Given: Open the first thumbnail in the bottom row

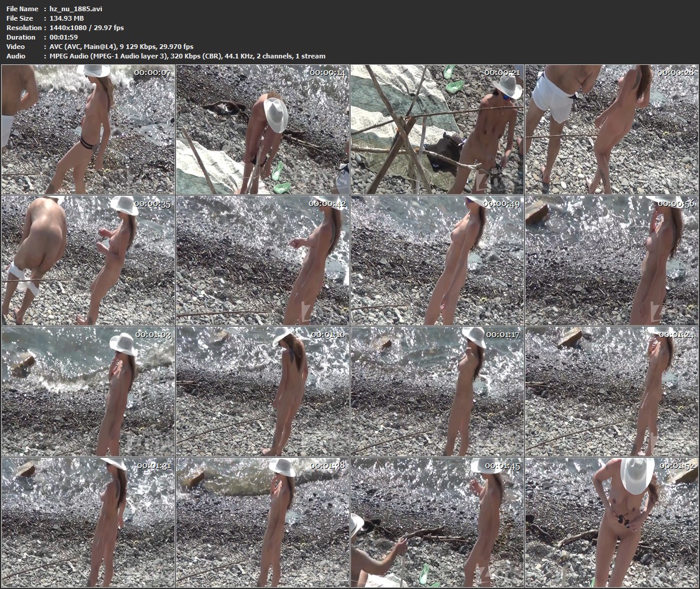Looking at the screenshot, I should [x=88, y=522].
